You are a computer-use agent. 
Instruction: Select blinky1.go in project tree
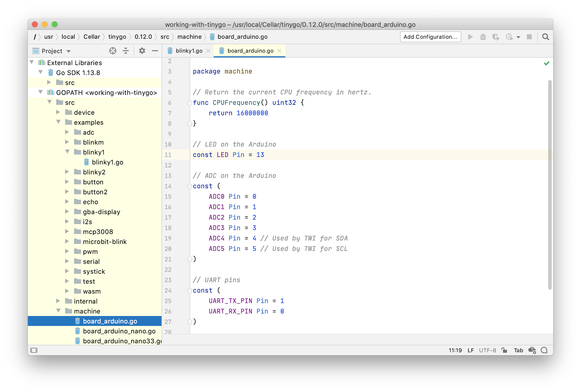[x=107, y=162]
